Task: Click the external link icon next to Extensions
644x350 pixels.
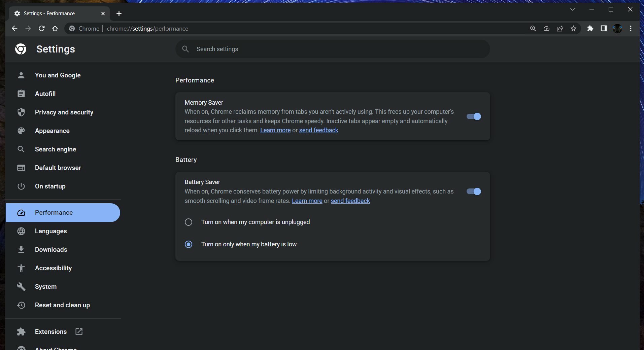Action: pos(79,331)
